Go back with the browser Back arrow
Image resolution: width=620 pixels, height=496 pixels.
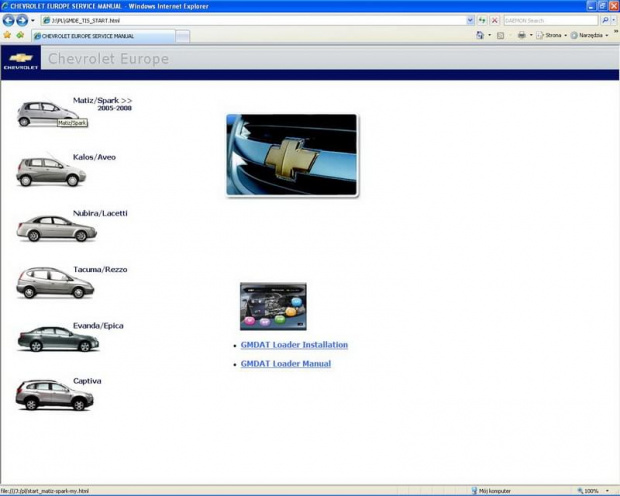pos(9,20)
